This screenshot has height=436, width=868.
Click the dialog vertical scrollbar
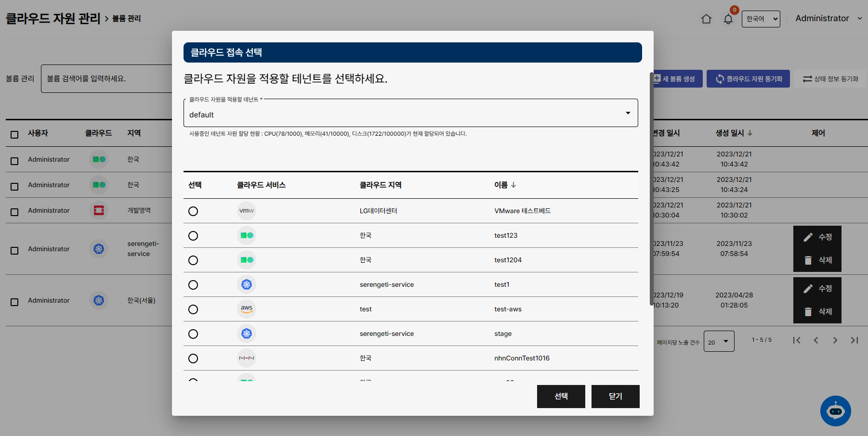[651, 188]
